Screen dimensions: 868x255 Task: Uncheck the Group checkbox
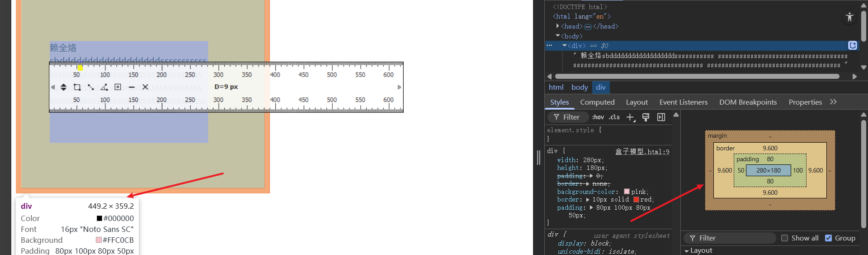point(828,238)
